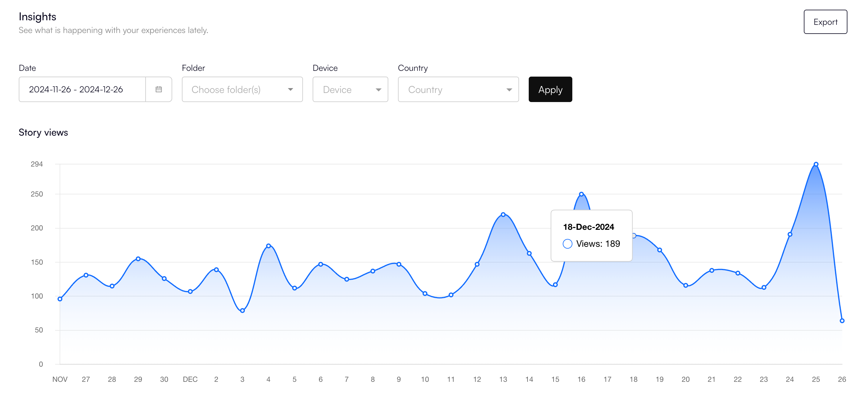The width and height of the screenshot is (868, 413).
Task: Select the data point on December 11
Action: tap(451, 295)
